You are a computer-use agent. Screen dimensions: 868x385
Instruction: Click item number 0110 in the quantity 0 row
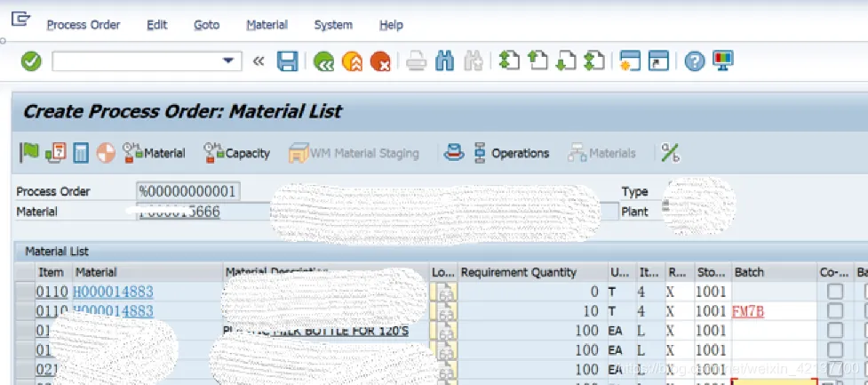coord(52,292)
